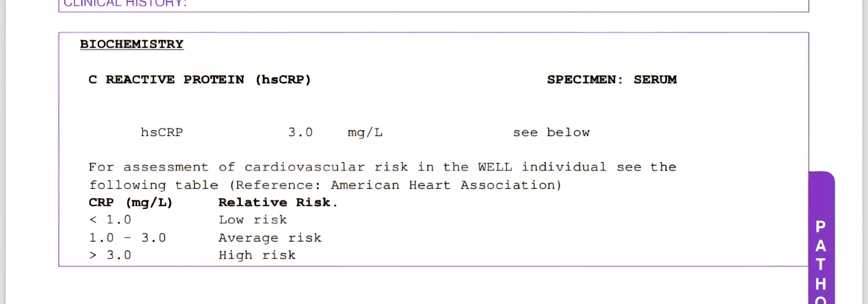Click the hsCRP test name row label
The height and width of the screenshot is (304, 868).
click(162, 132)
